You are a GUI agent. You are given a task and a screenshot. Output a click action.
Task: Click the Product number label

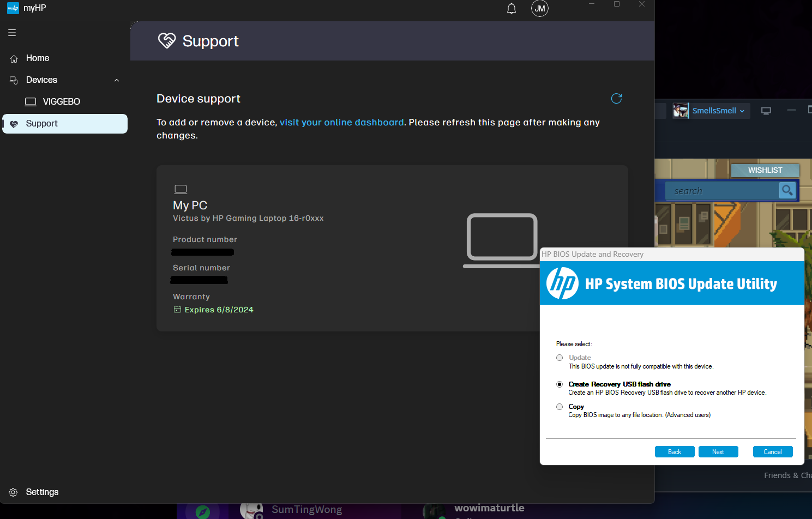click(x=205, y=240)
